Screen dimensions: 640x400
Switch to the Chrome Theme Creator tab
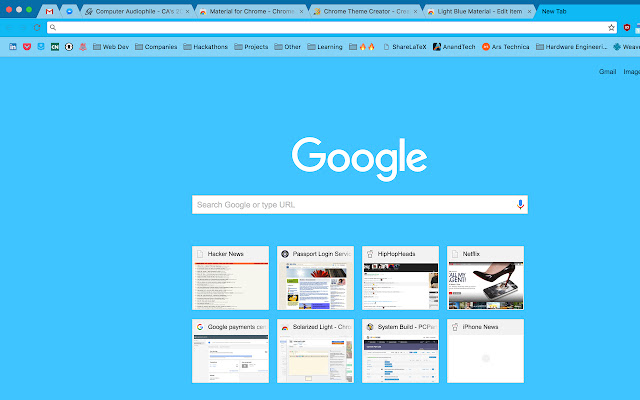tap(365, 11)
